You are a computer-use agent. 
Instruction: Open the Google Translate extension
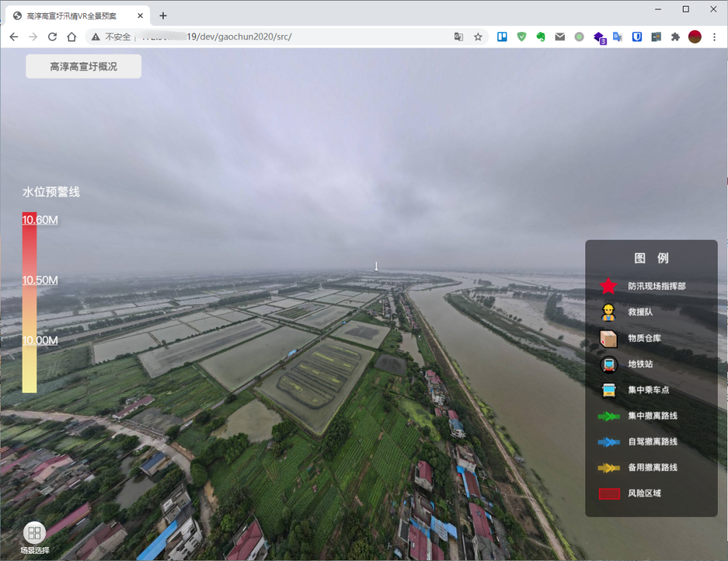[617, 36]
